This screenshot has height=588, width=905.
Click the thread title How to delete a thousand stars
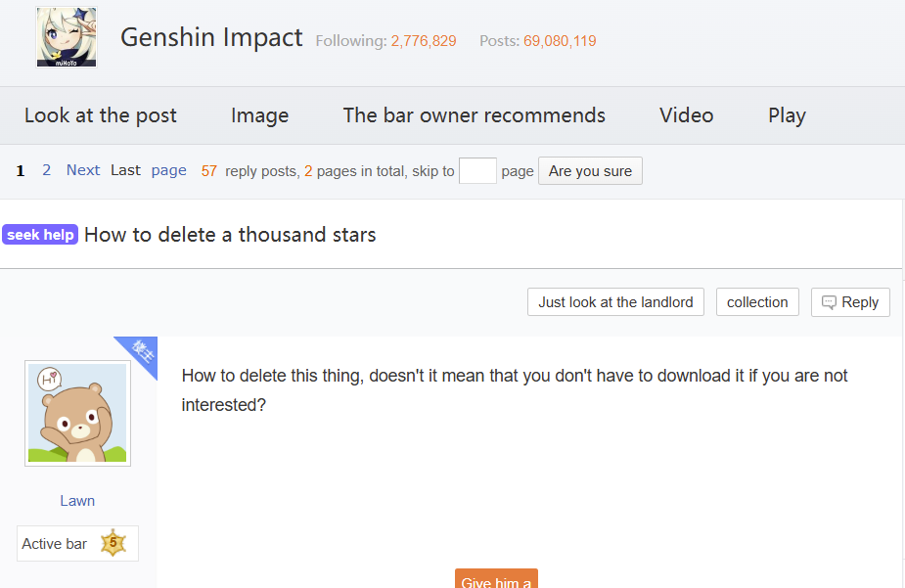coord(230,235)
